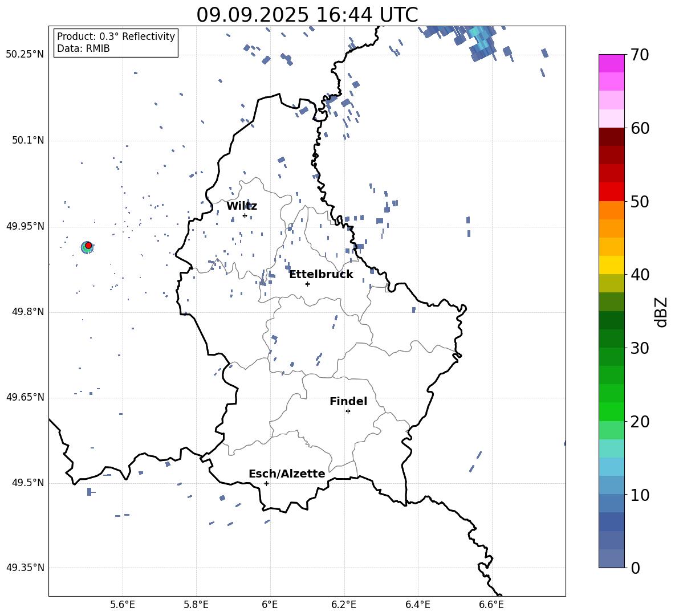This screenshot has height=616, width=675.
Task: Click the 50 tick on the colorbar
Action: (x=639, y=202)
